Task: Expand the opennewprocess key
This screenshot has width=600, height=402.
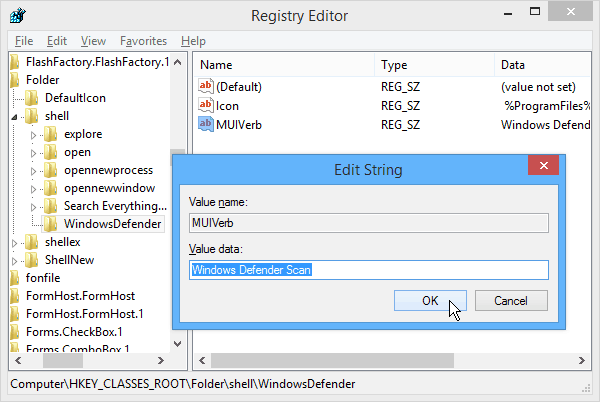Action: (33, 171)
